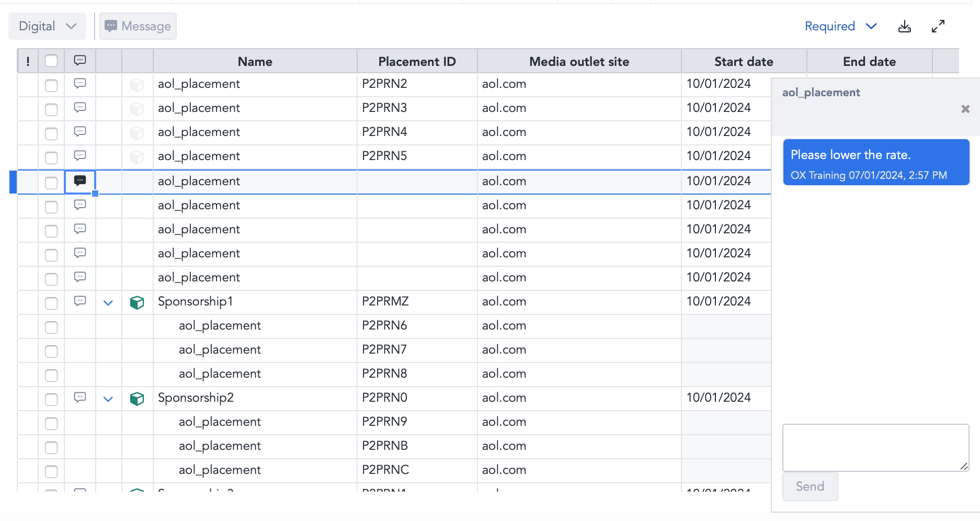The height and width of the screenshot is (521, 980).
Task: Check the box for placement P2PRNB
Action: (x=51, y=447)
